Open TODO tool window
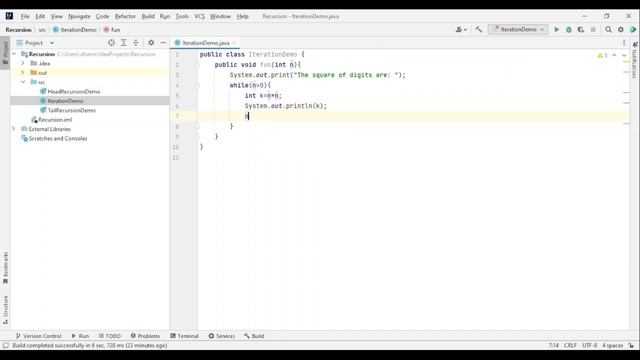The image size is (640, 360). (110, 336)
